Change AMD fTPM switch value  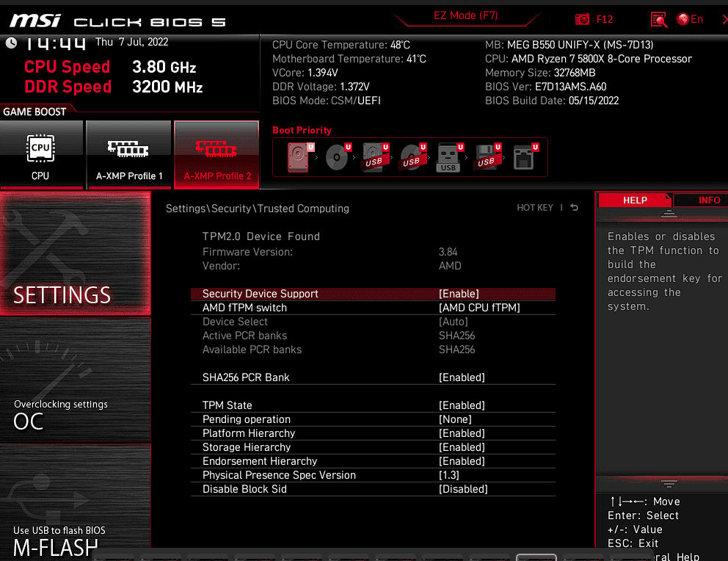tap(479, 308)
